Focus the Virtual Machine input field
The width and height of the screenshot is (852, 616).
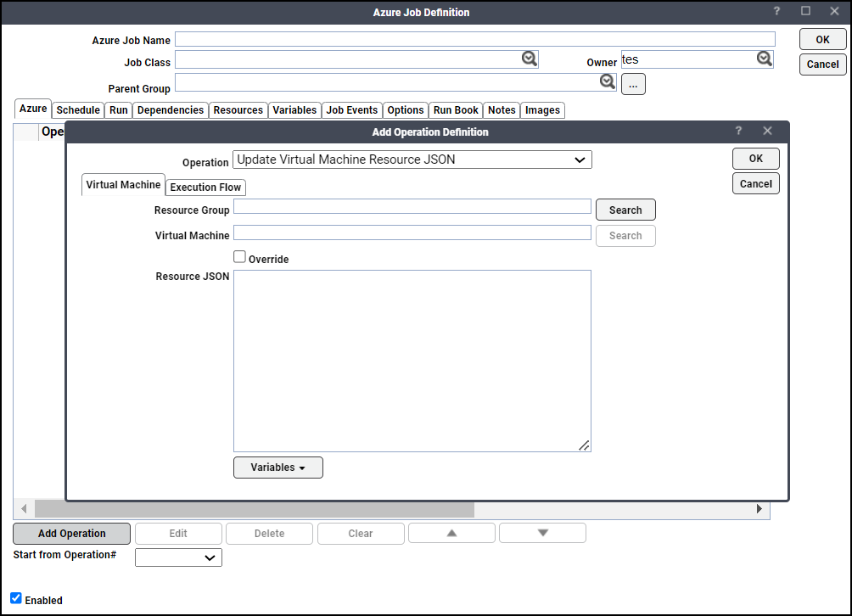pos(412,232)
